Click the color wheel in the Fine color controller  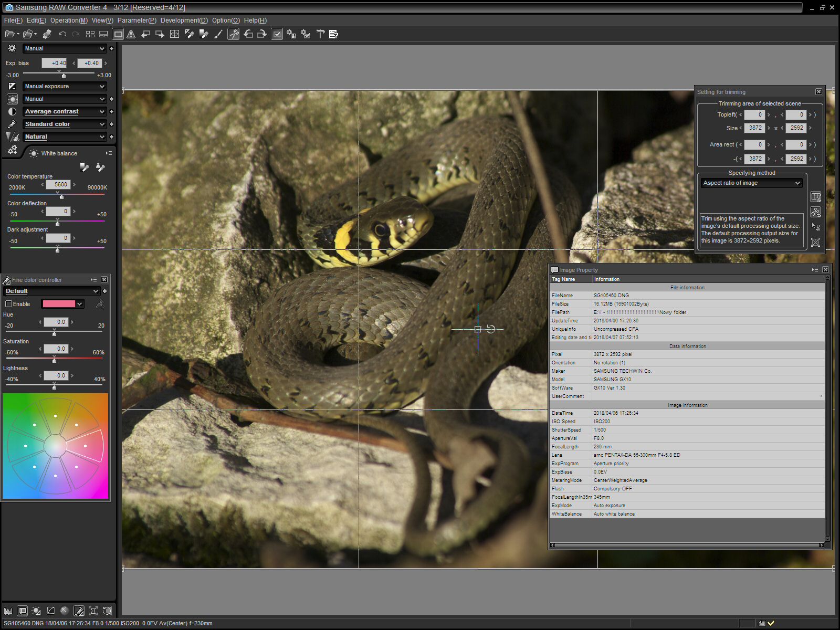tap(55, 446)
